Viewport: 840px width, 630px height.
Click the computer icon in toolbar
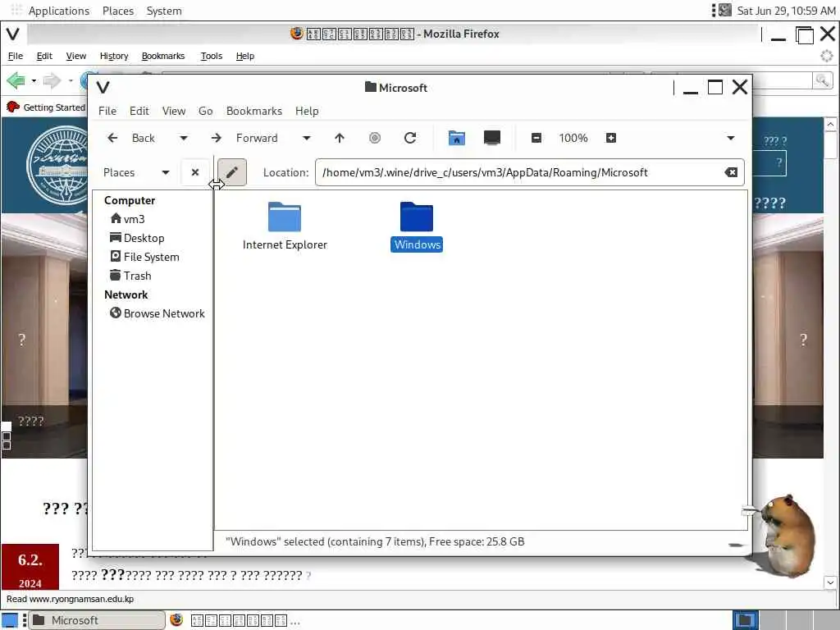point(492,138)
